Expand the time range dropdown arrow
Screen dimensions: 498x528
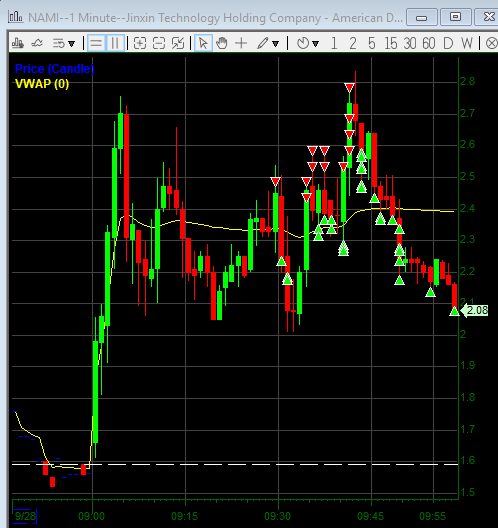coord(316,44)
